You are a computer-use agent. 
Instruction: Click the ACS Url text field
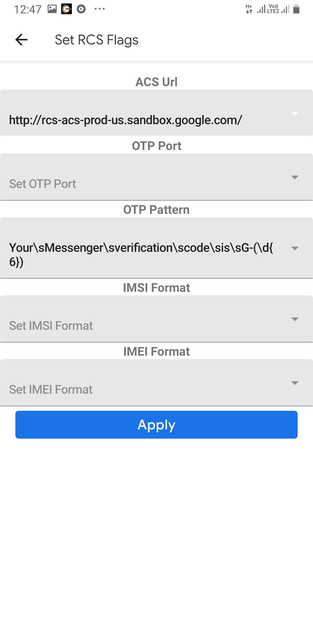click(126, 120)
